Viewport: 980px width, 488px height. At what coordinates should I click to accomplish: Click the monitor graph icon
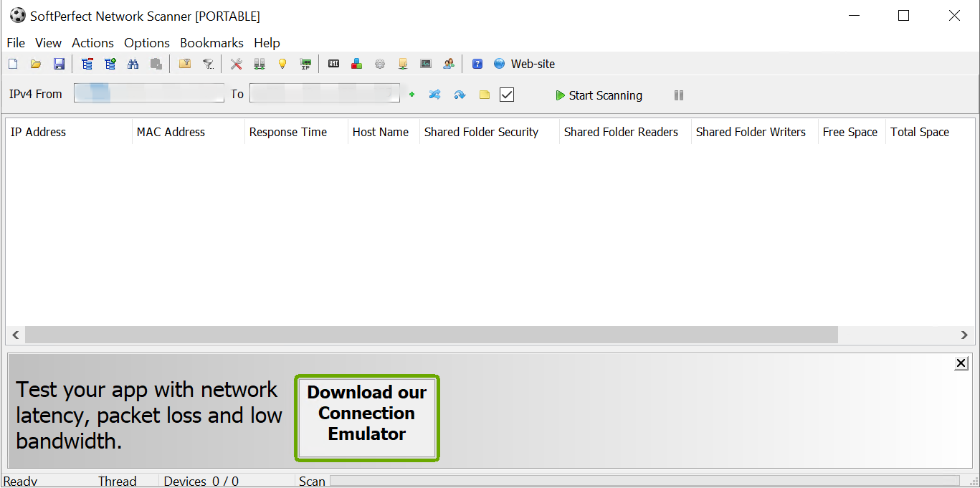pos(426,64)
